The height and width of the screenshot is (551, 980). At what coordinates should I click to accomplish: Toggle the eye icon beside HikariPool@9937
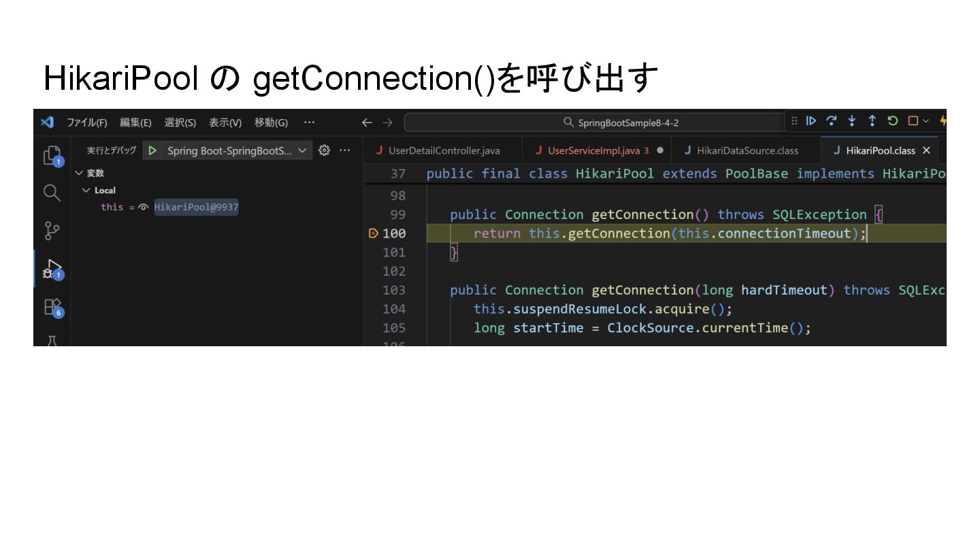tap(143, 207)
